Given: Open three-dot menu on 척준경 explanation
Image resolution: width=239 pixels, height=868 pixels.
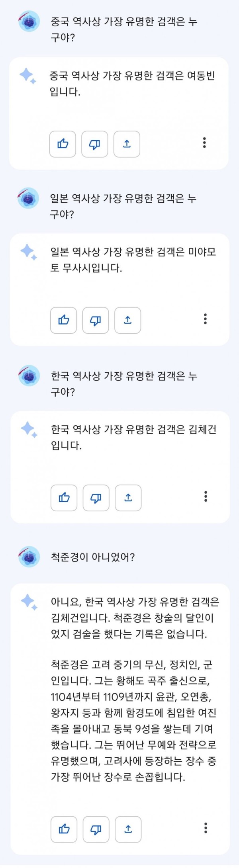Looking at the screenshot, I should 206,828.
